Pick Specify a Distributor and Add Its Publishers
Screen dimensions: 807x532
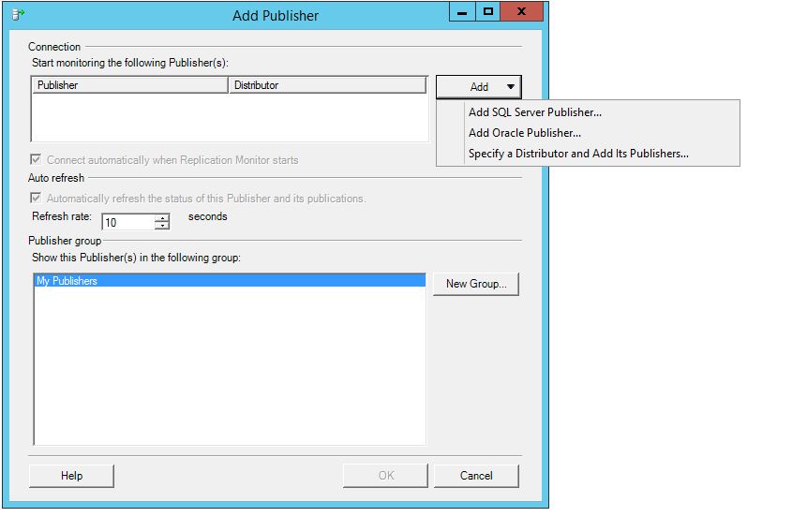[x=578, y=154]
